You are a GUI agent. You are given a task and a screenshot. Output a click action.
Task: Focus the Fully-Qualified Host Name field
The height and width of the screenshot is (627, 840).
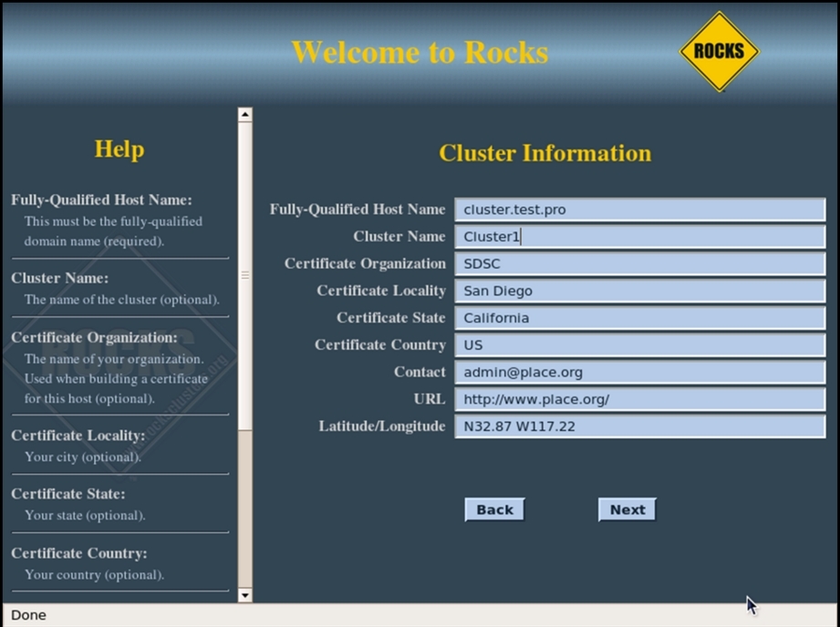639,210
